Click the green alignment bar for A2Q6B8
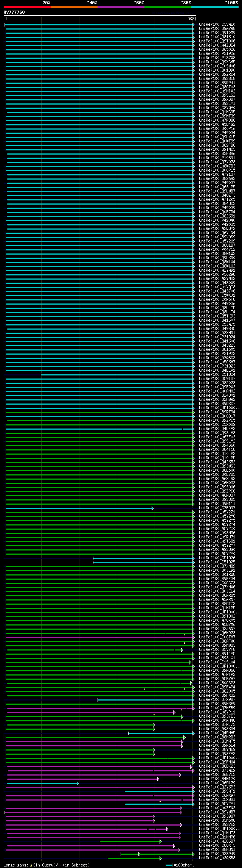242x868 pixels. [x=135, y=858]
